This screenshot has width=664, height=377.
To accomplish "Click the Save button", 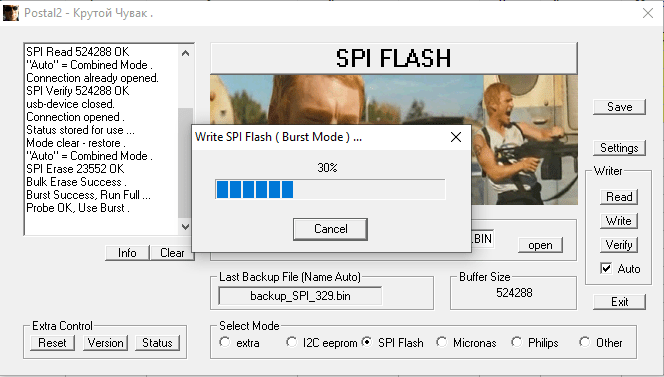I will 620,107.
